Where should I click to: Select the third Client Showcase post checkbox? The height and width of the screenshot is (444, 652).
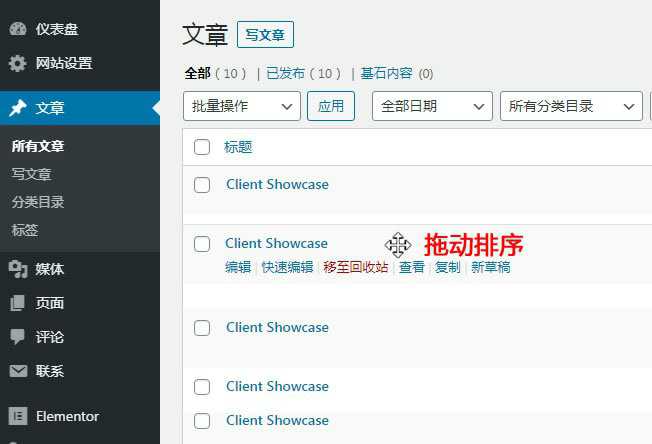pyautogui.click(x=202, y=328)
